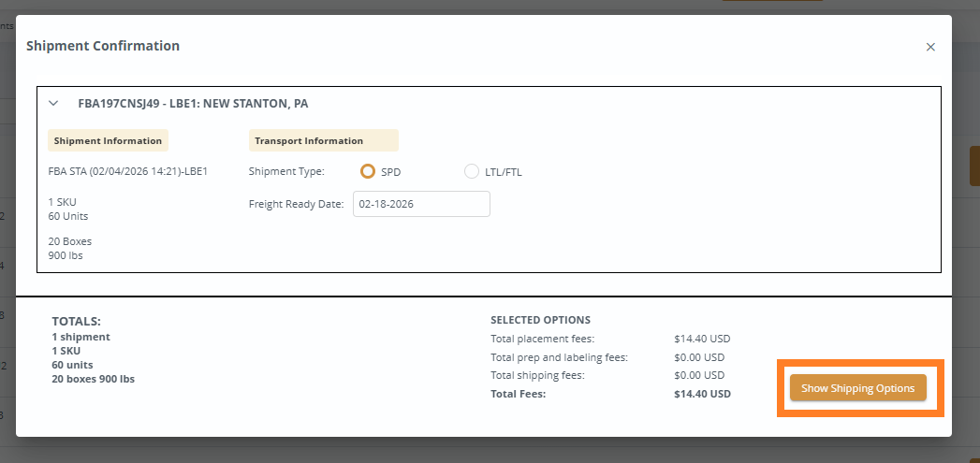This screenshot has width=980, height=463.
Task: Click the TOTALS heading
Action: 76,321
